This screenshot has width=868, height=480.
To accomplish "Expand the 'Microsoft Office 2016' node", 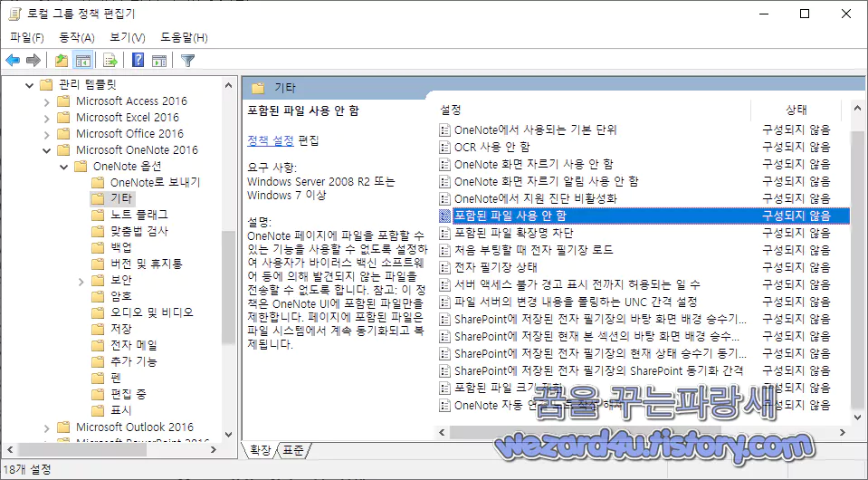I will pyautogui.click(x=47, y=135).
